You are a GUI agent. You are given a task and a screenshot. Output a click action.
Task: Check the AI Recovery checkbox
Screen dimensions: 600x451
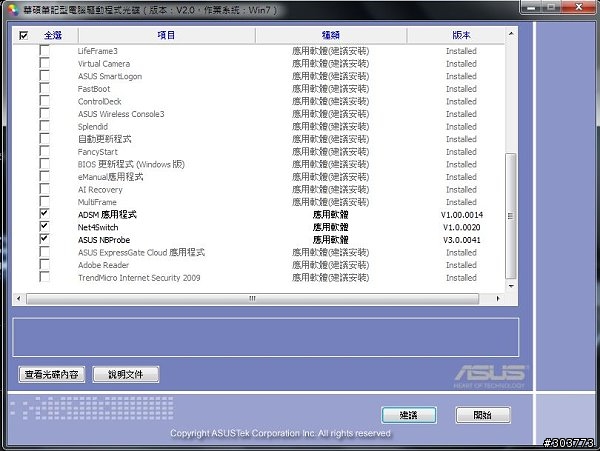(x=44, y=189)
